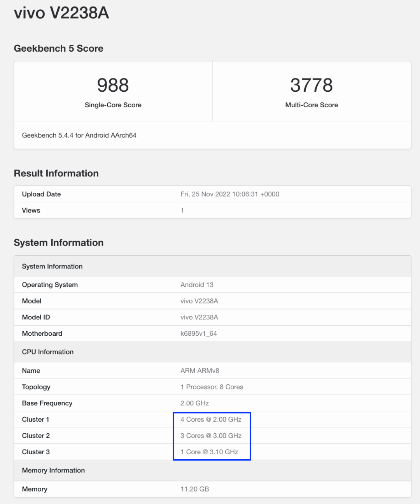
Task: Click the 1 Core @ 3.10 GHz value
Action: coord(209,452)
